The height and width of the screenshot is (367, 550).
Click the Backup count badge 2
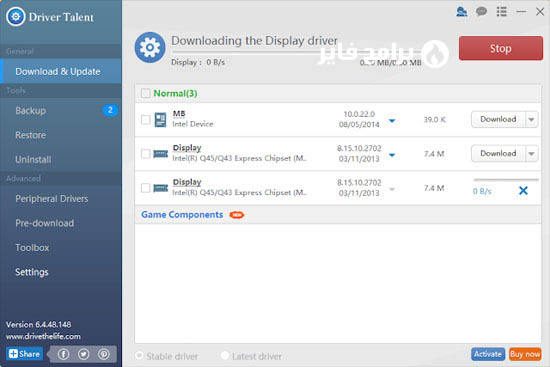(110, 110)
